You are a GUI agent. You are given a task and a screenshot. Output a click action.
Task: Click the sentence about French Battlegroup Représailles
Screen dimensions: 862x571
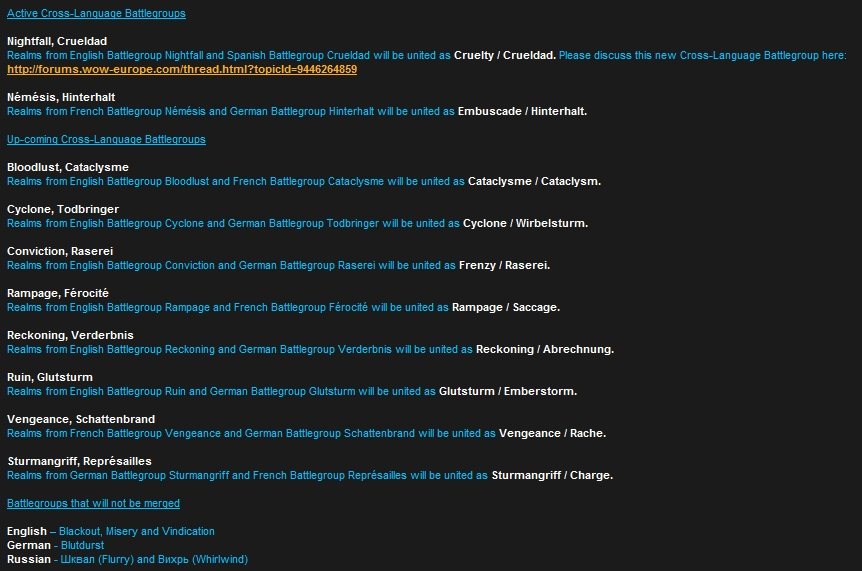[248, 475]
